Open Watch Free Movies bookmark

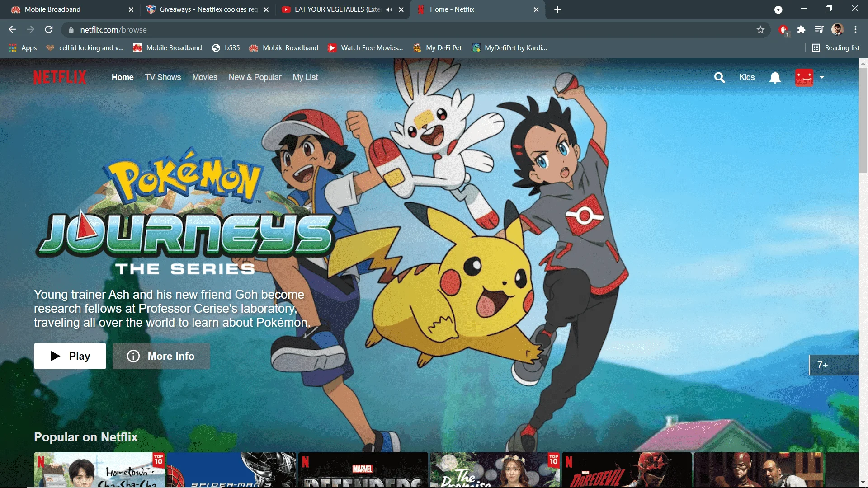(x=365, y=48)
